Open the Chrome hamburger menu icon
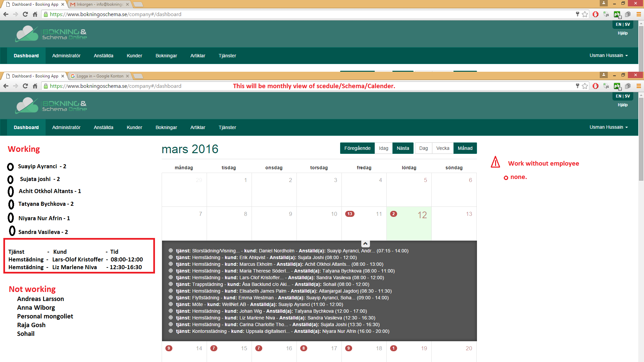Viewport: 644px width, 362px height. tap(639, 86)
